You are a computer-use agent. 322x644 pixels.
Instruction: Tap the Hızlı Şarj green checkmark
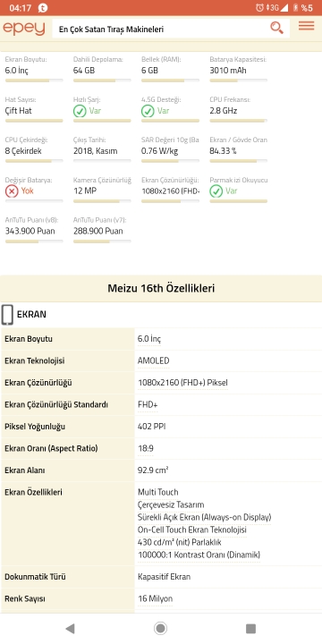80,111
